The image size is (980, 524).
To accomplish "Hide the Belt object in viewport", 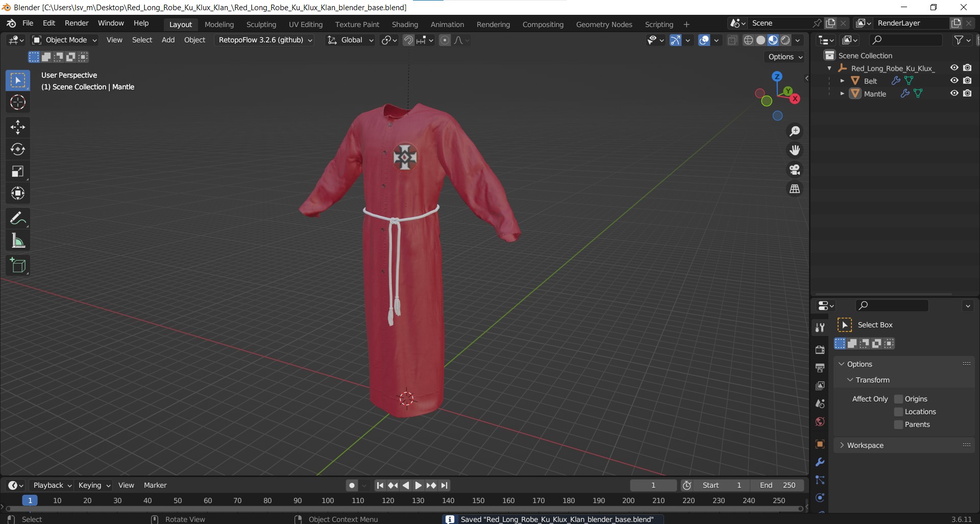I will click(954, 81).
